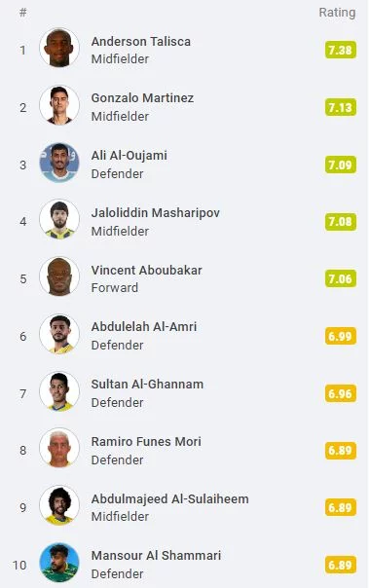Select Gonzalo Martinez's avatar
The width and height of the screenshot is (370, 588).
click(x=59, y=105)
